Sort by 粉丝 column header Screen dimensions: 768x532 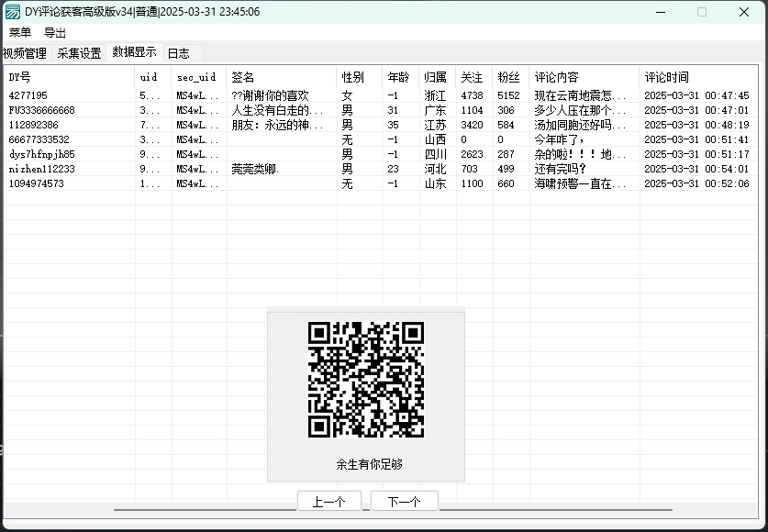(511, 77)
